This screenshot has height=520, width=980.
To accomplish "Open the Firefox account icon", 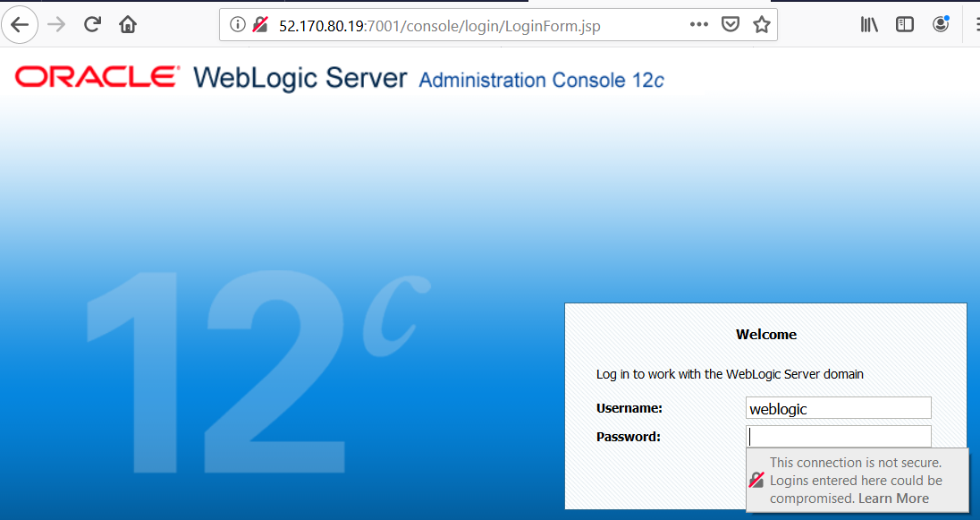I will click(x=941, y=24).
